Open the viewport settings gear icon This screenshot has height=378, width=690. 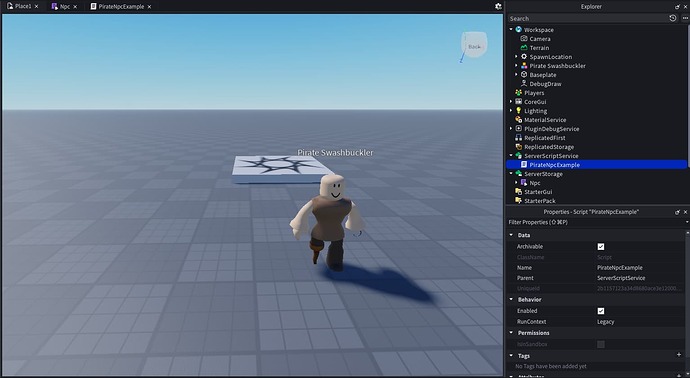click(x=498, y=6)
